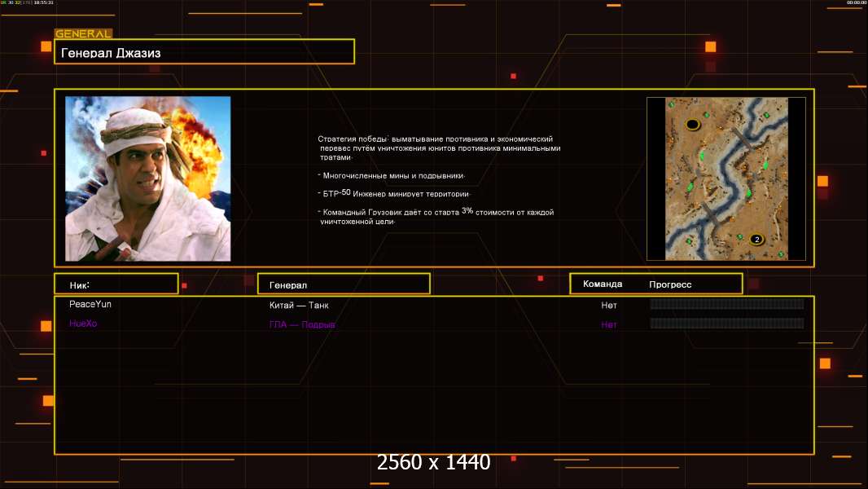The image size is (868, 489).
Task: Select start position 2 on the minimap
Action: pyautogui.click(x=756, y=240)
